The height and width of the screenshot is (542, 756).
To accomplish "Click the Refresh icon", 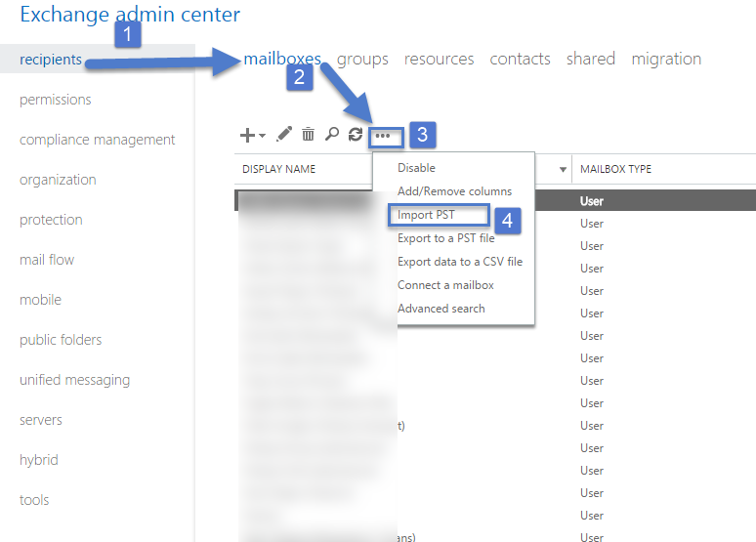I will click(356, 134).
